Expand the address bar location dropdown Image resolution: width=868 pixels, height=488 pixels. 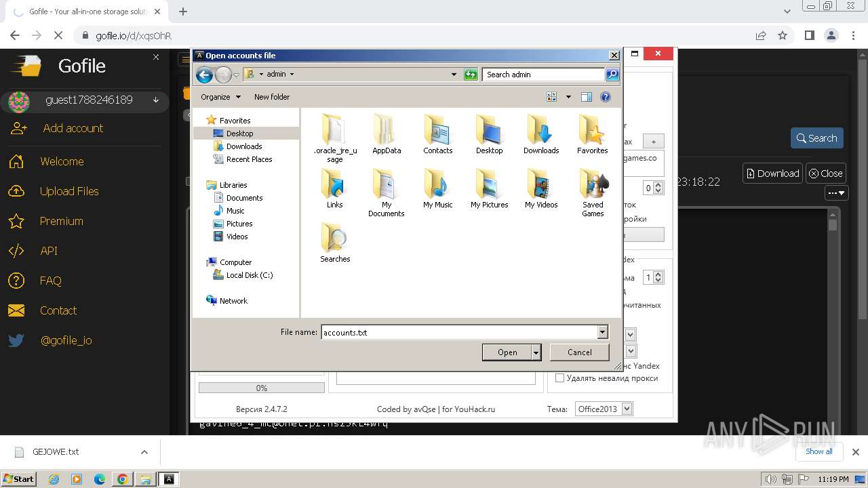click(454, 75)
